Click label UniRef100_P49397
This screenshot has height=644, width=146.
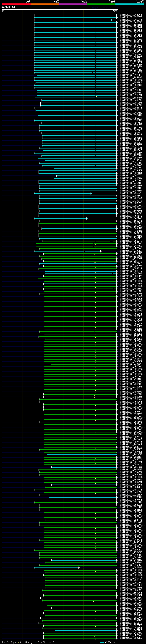point(131,100)
